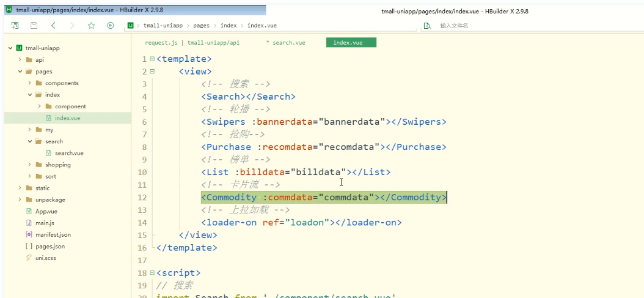Expand the sort folder chevron

(x=29, y=176)
